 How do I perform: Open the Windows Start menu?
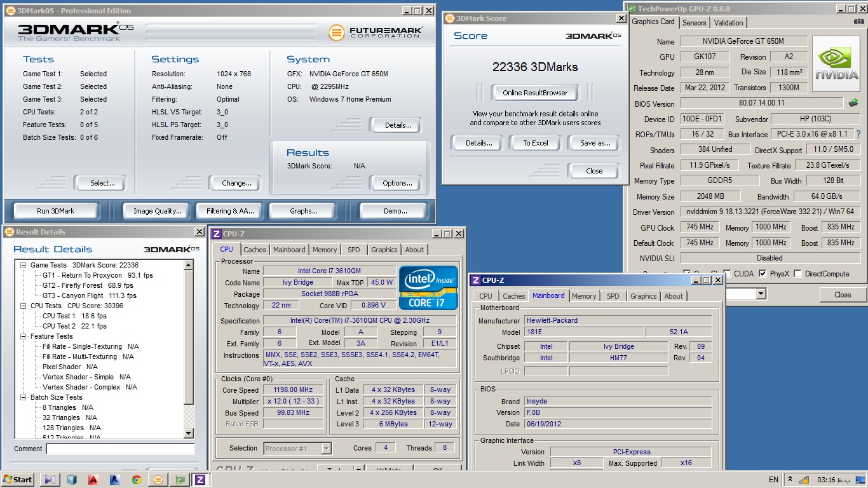point(18,480)
